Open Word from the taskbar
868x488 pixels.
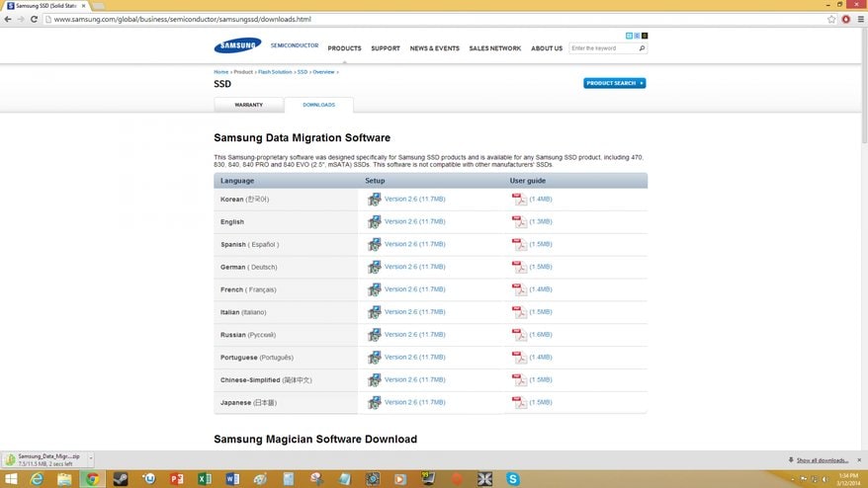tap(233, 478)
